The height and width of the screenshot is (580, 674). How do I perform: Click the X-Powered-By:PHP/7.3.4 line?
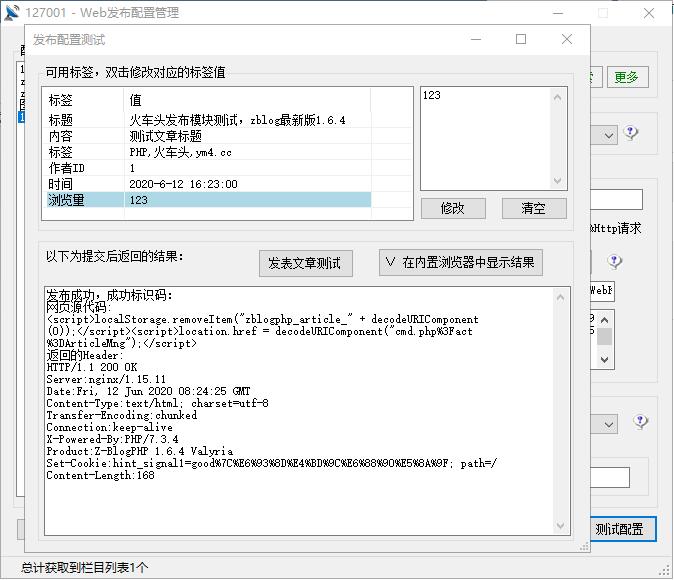[x=112, y=439]
